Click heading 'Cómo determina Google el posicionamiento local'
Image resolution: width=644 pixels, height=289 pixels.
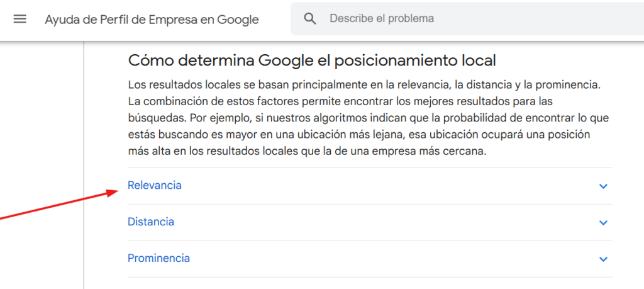point(312,60)
